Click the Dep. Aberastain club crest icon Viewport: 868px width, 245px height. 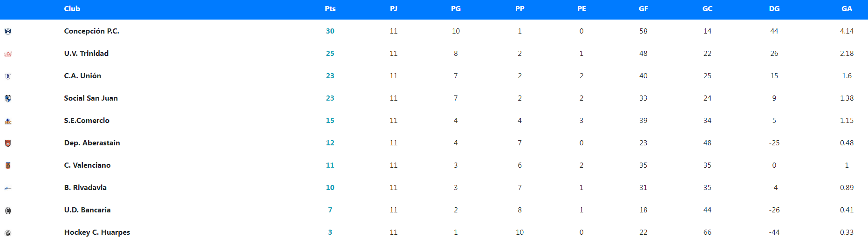[x=8, y=143]
